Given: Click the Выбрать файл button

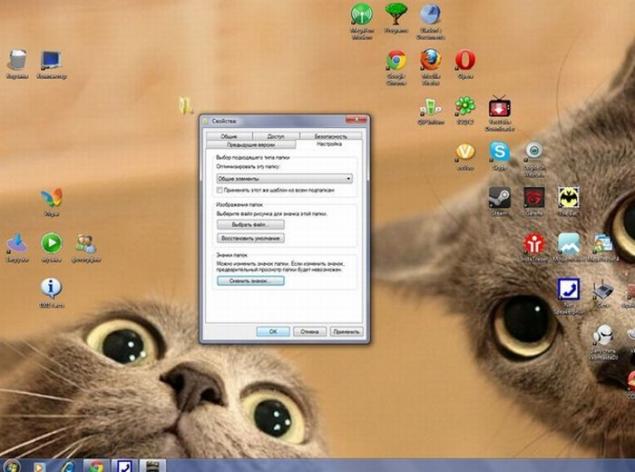Looking at the screenshot, I should coord(251,224).
